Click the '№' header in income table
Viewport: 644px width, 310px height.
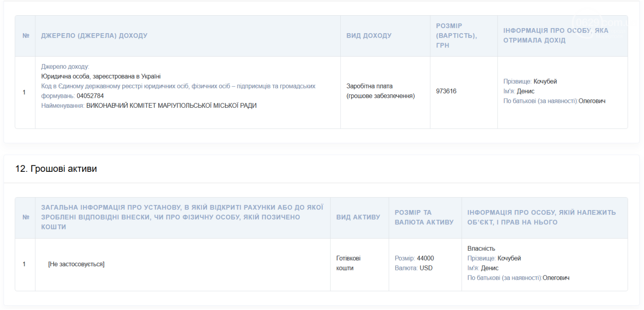point(25,35)
